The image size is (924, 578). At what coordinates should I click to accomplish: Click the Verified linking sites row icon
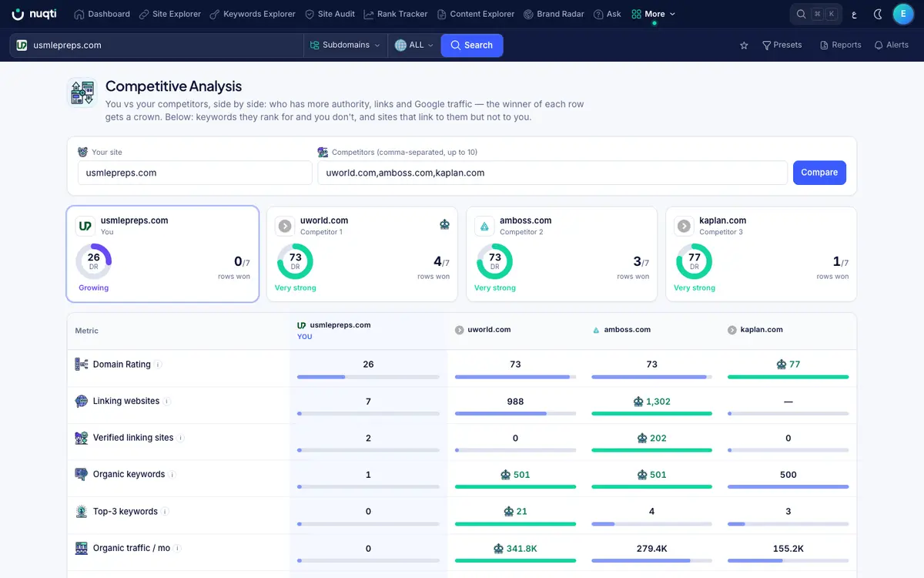[82, 438]
